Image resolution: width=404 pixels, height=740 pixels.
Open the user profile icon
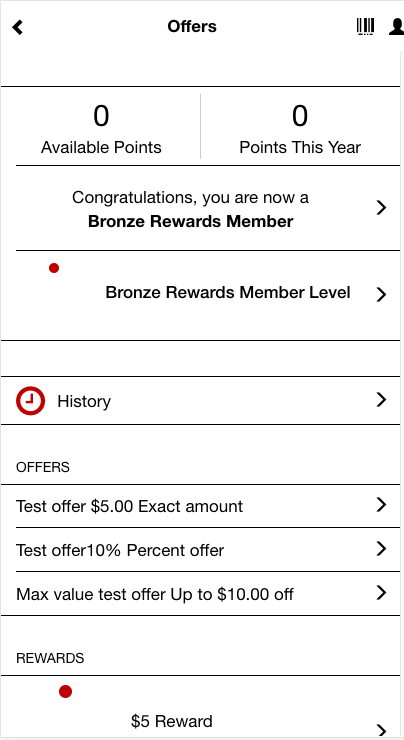(396, 26)
